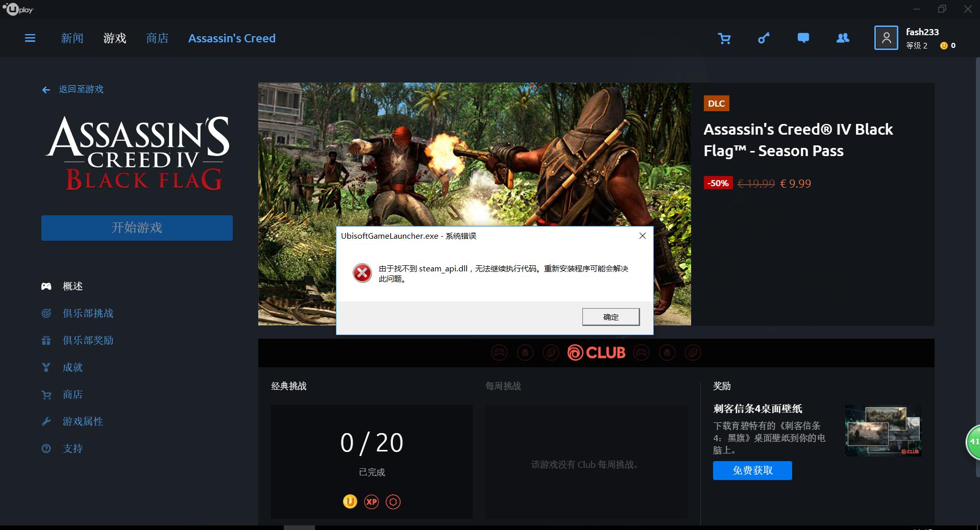
Task: Click the DLC orange tag
Action: (x=716, y=104)
